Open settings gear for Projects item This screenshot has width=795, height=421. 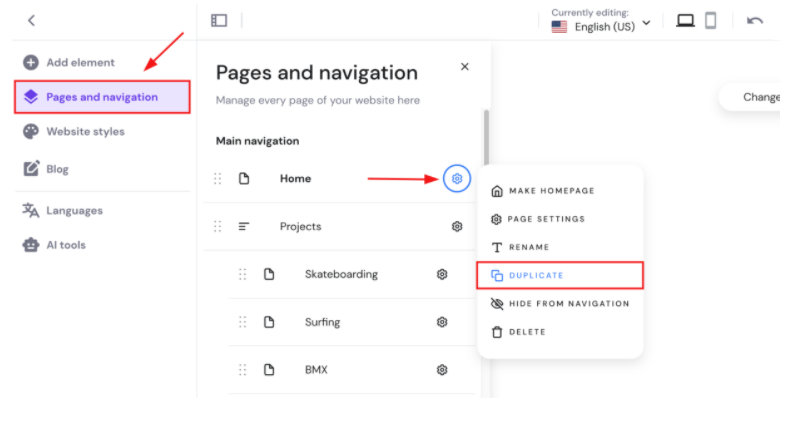[457, 227]
